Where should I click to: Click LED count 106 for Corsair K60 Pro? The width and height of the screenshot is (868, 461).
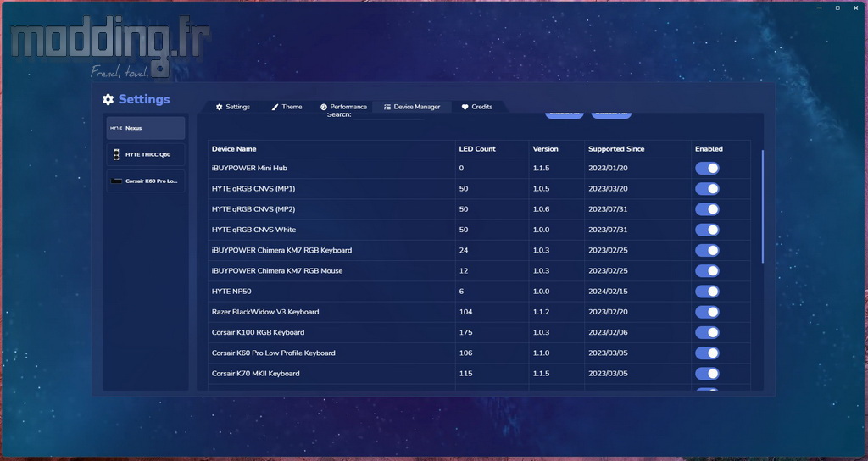point(465,353)
